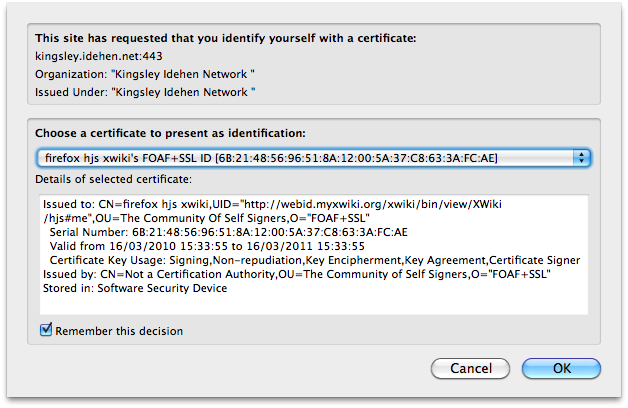Click the blue arrows on certificate combo box
Screen dimensions: 628x408
pyautogui.click(x=580, y=158)
